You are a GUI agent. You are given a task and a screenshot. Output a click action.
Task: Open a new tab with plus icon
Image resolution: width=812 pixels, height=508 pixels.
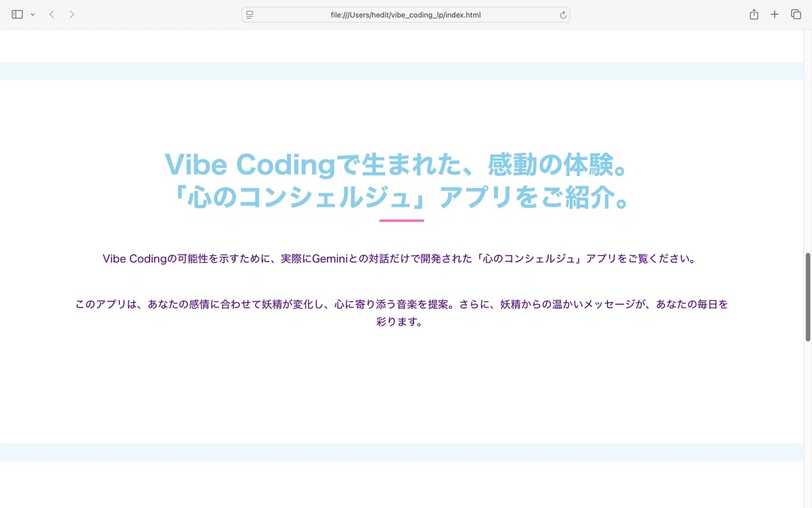[x=775, y=14]
